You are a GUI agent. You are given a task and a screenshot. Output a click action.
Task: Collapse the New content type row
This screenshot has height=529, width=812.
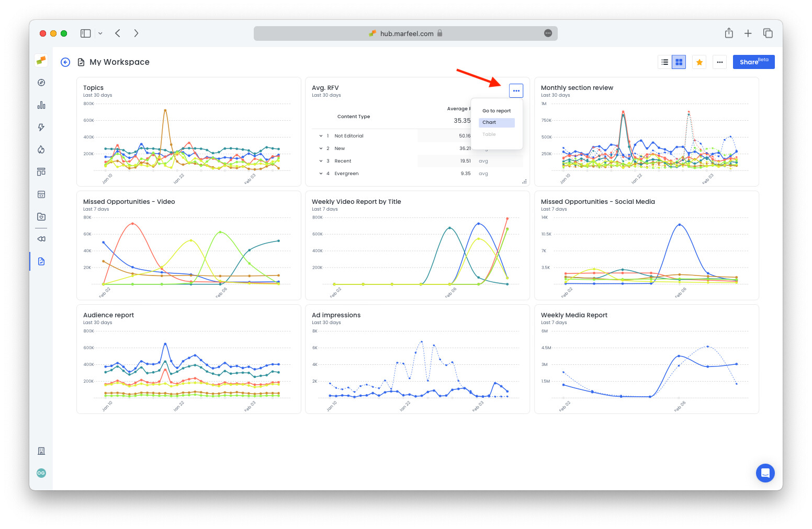321,148
